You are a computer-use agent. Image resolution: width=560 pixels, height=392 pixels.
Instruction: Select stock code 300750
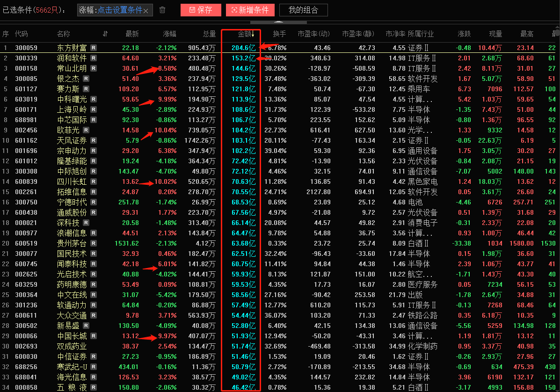(26, 202)
